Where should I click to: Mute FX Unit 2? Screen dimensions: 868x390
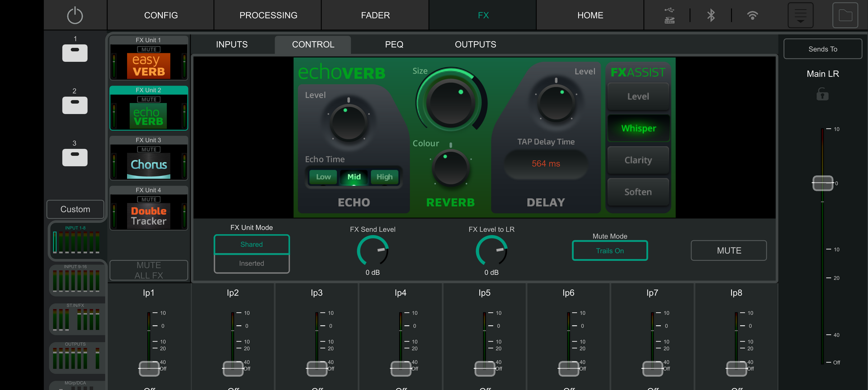(149, 99)
